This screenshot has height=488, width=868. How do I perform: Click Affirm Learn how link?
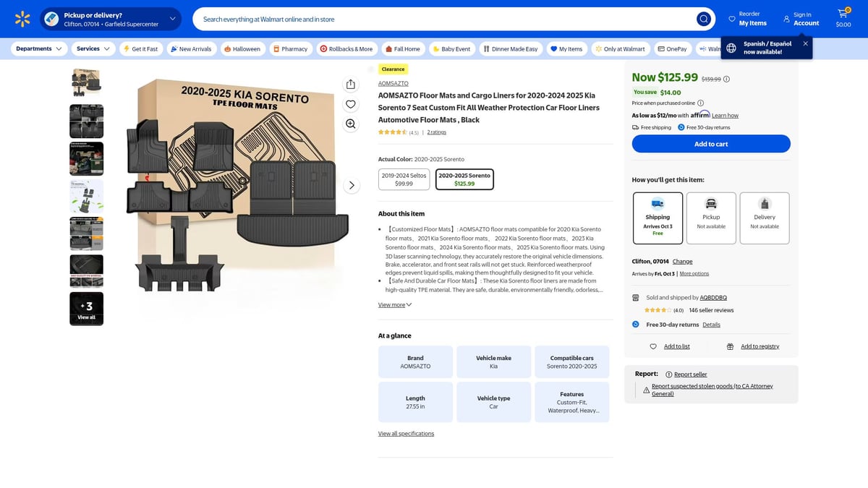(x=725, y=116)
